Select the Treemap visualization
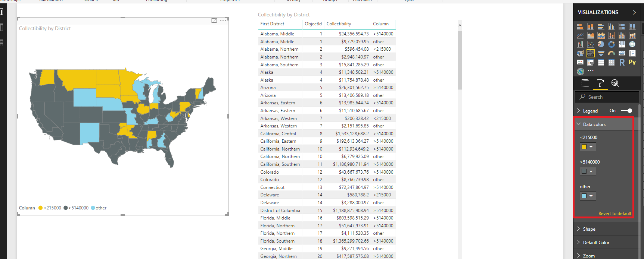The width and height of the screenshot is (644, 259). pyautogui.click(x=622, y=44)
